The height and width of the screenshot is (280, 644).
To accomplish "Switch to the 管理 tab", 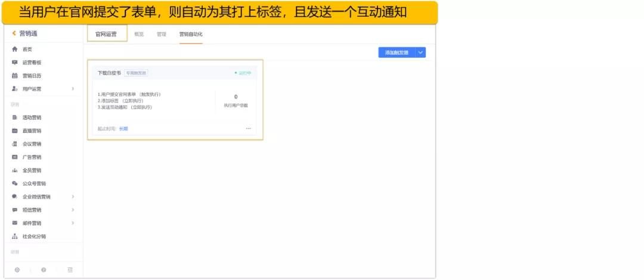I will coord(162,34).
